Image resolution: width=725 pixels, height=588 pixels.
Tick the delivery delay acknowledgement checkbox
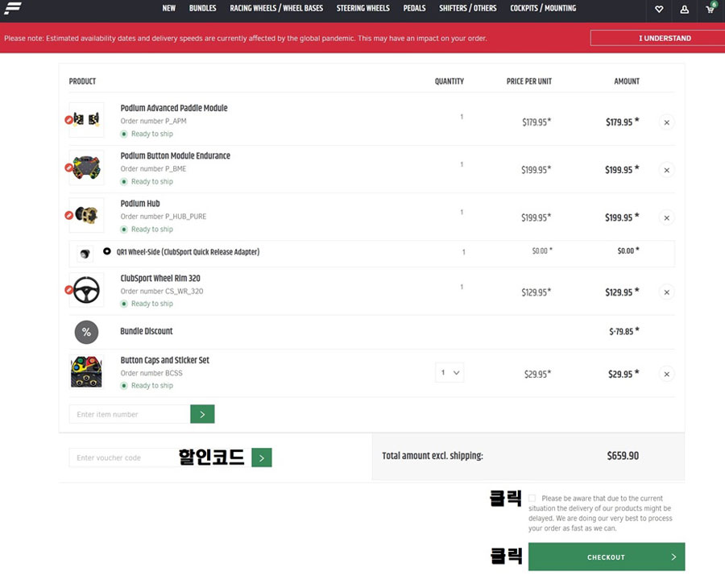(532, 499)
